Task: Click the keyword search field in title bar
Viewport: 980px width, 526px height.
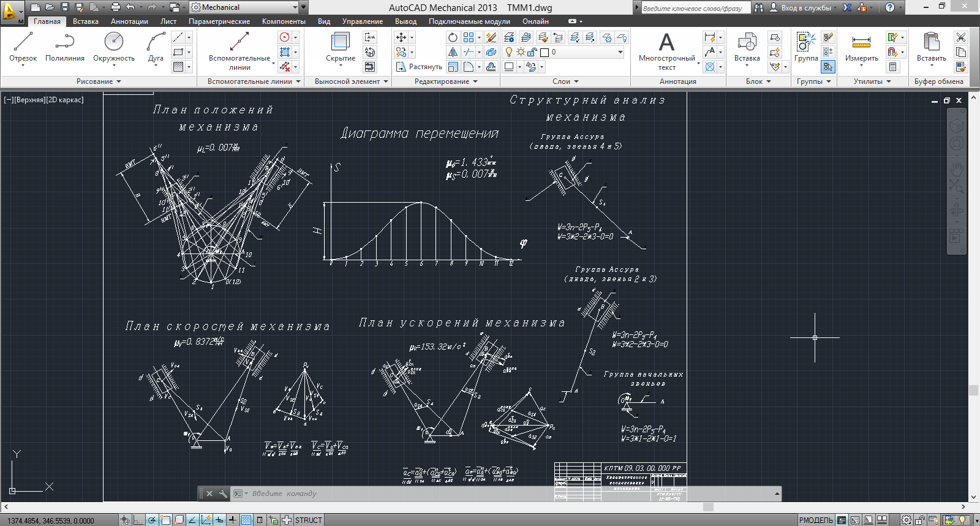Action: [696, 8]
